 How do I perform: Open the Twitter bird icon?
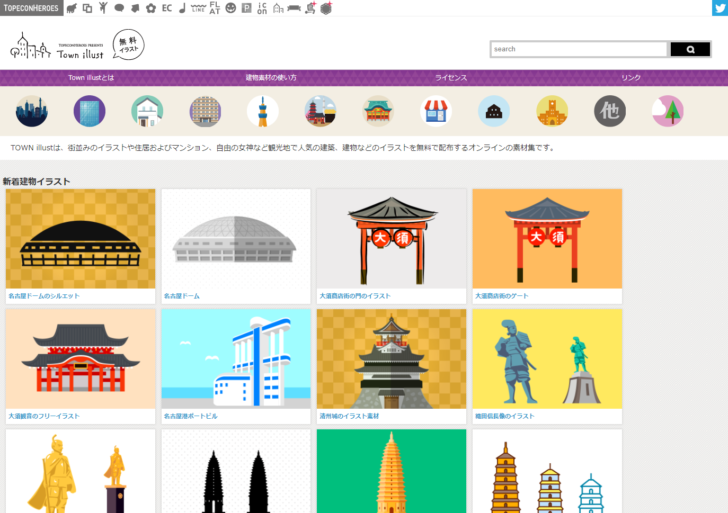[720, 8]
